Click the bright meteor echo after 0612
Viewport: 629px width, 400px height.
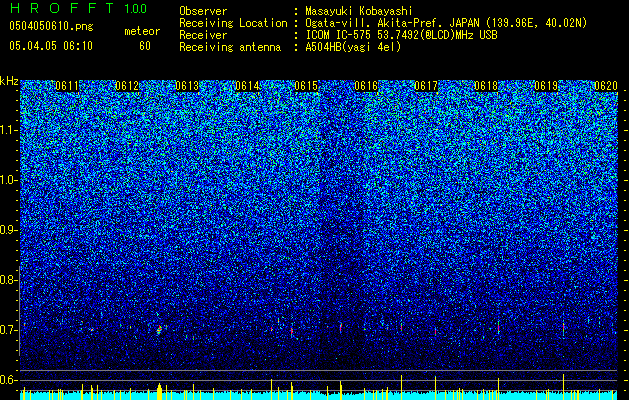(x=159, y=330)
